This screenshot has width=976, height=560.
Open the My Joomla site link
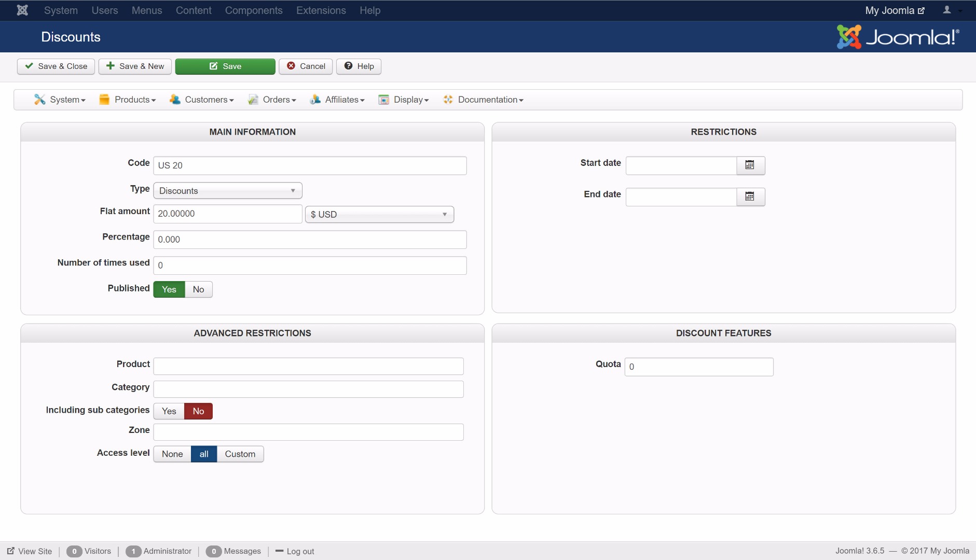tap(895, 10)
